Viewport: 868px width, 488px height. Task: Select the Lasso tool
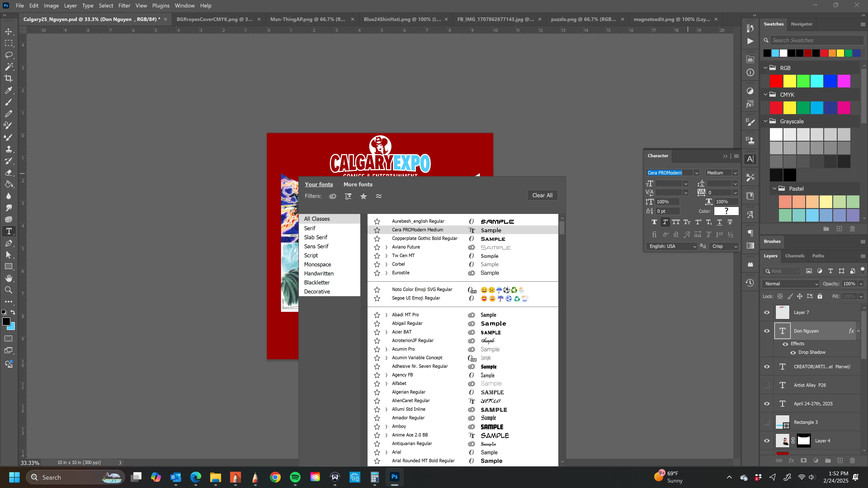pos(8,55)
